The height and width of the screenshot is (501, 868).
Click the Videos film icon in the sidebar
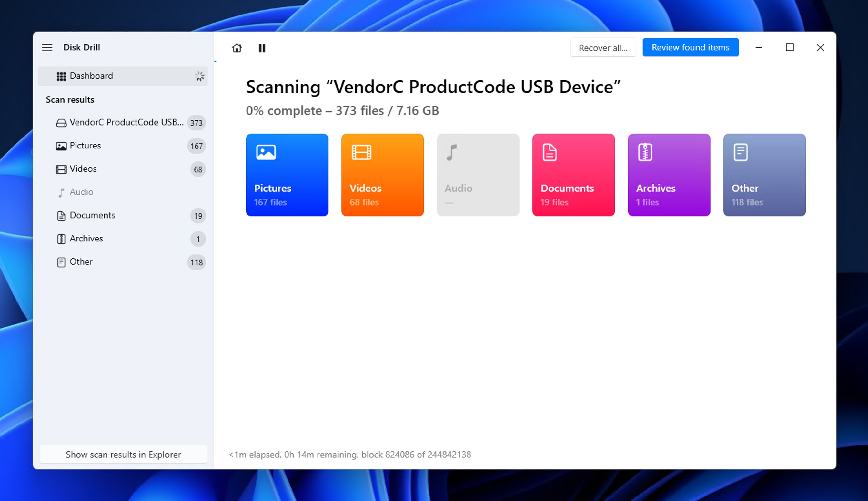(61, 169)
